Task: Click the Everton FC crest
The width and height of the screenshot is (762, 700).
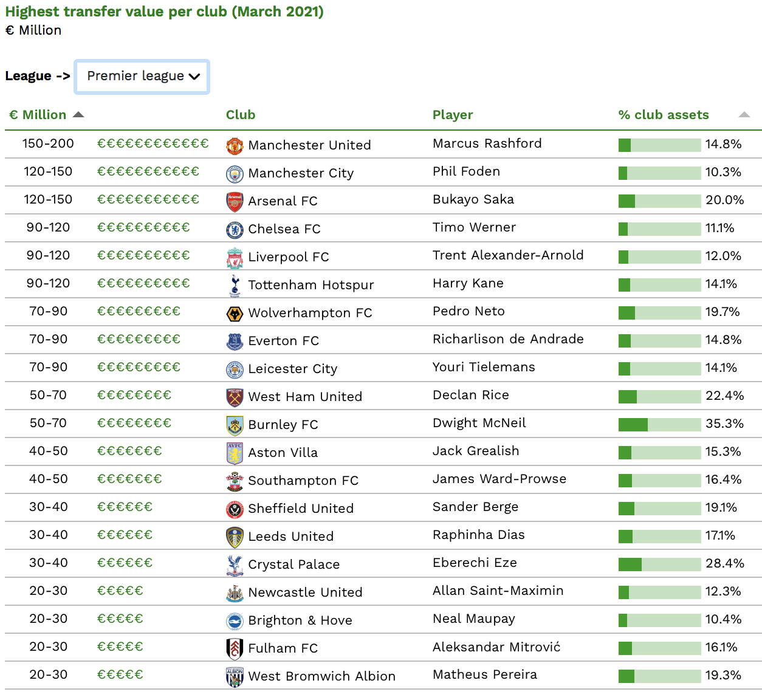Action: (235, 341)
